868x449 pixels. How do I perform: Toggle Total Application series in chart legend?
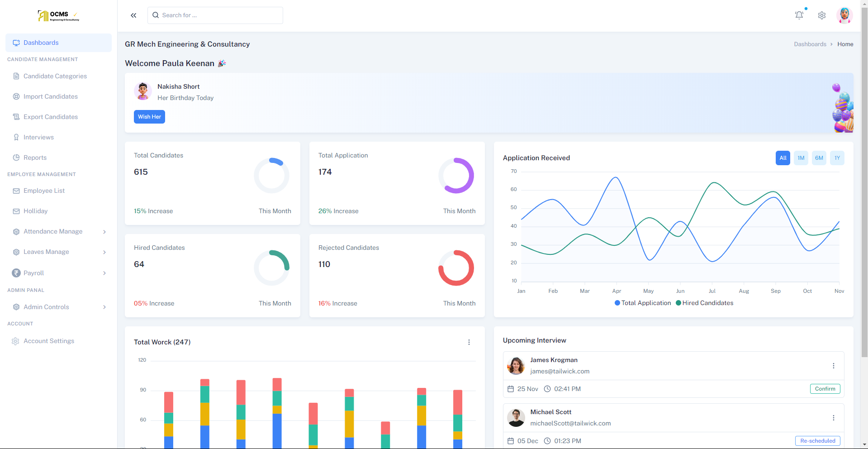[x=643, y=303]
